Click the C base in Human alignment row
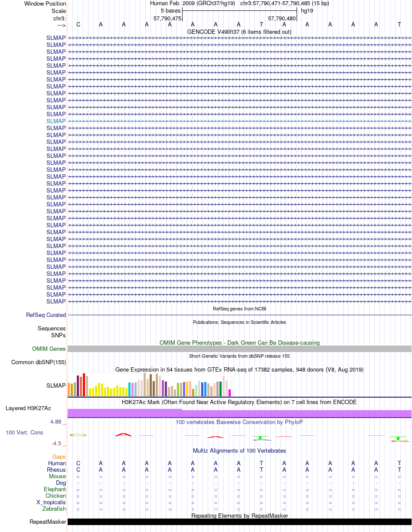The width and height of the screenshot is (412, 532). pos(78,463)
